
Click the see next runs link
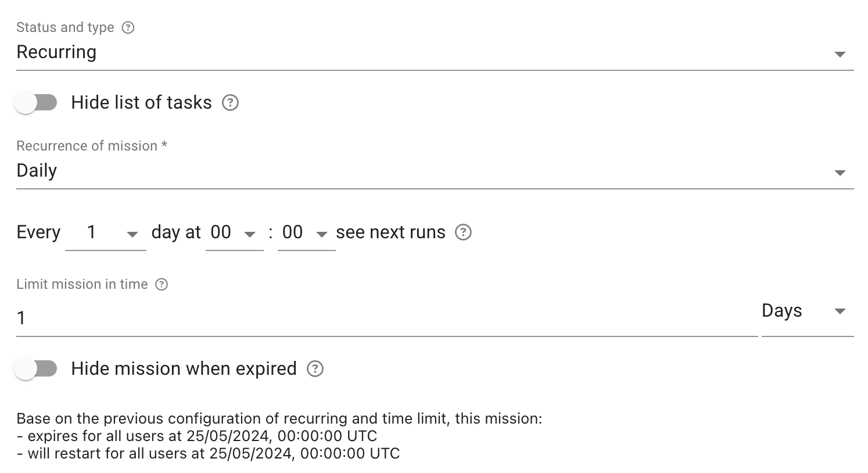tap(390, 232)
